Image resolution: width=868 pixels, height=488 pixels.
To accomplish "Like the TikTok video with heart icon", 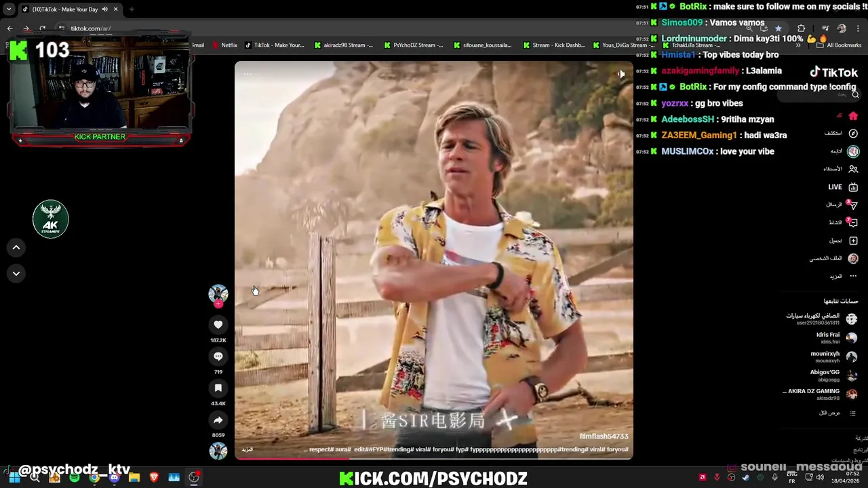I will pyautogui.click(x=218, y=325).
